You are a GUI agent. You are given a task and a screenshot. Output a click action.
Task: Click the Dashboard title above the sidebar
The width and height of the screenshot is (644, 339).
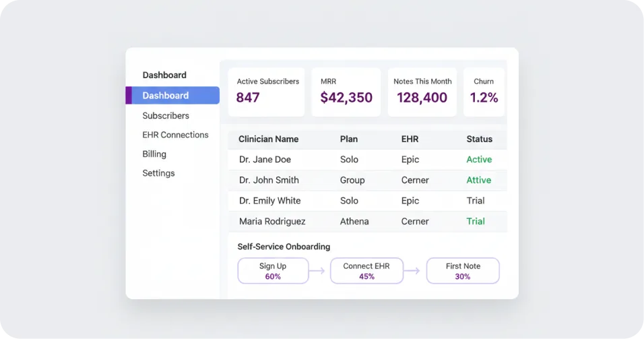tap(164, 75)
